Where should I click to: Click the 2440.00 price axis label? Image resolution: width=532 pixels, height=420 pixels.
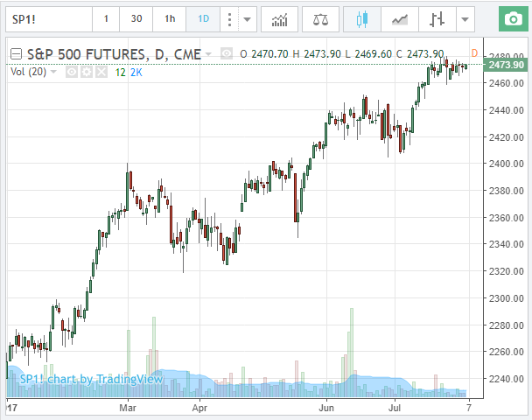[507, 110]
